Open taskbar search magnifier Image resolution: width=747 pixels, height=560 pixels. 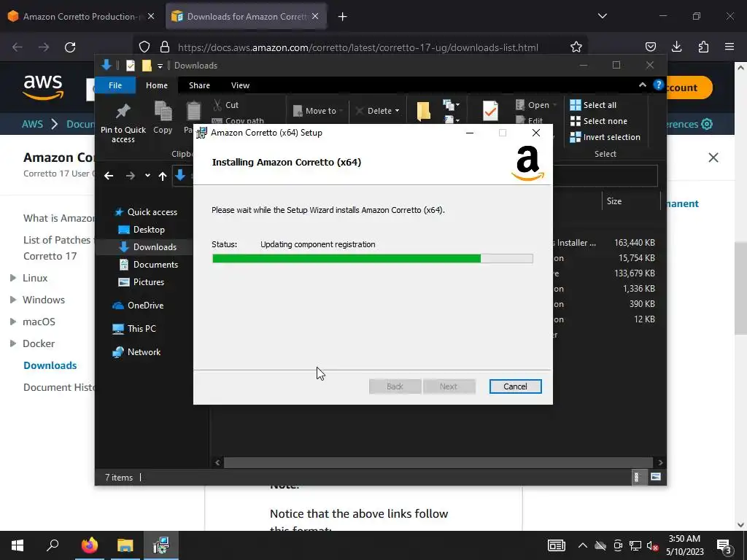pyautogui.click(x=53, y=545)
